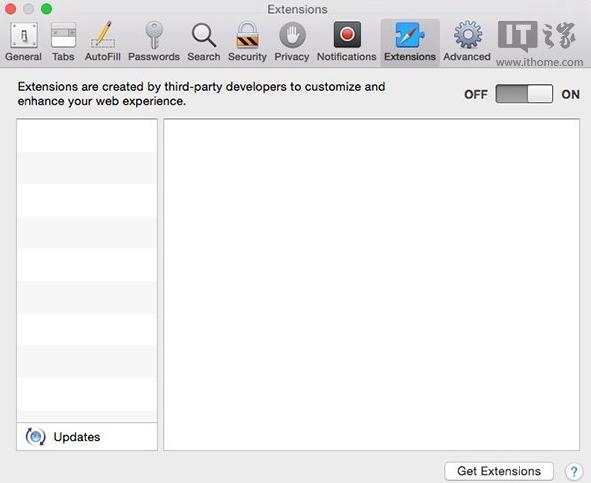Open the Advanced gear preferences
The width and height of the screenshot is (591, 483).
[x=467, y=41]
